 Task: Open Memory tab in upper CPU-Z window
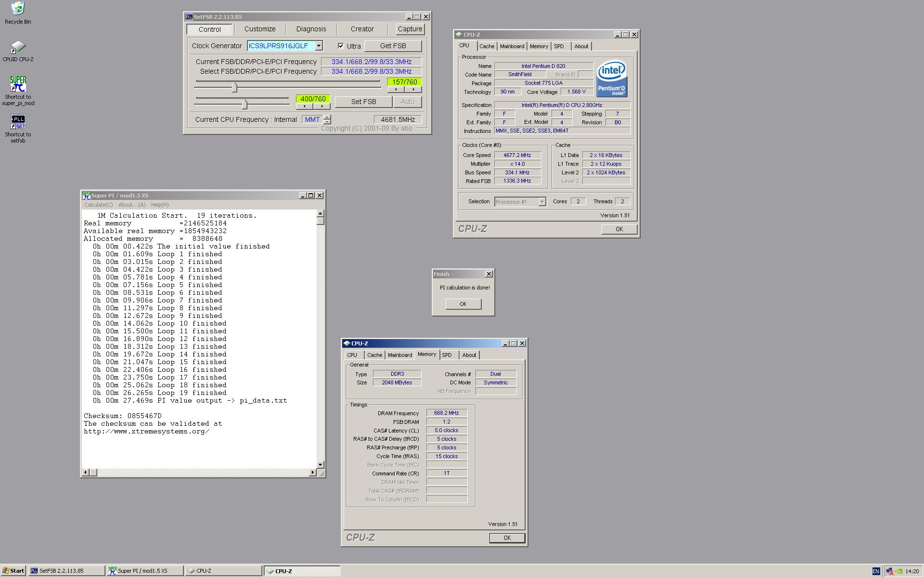(x=539, y=47)
